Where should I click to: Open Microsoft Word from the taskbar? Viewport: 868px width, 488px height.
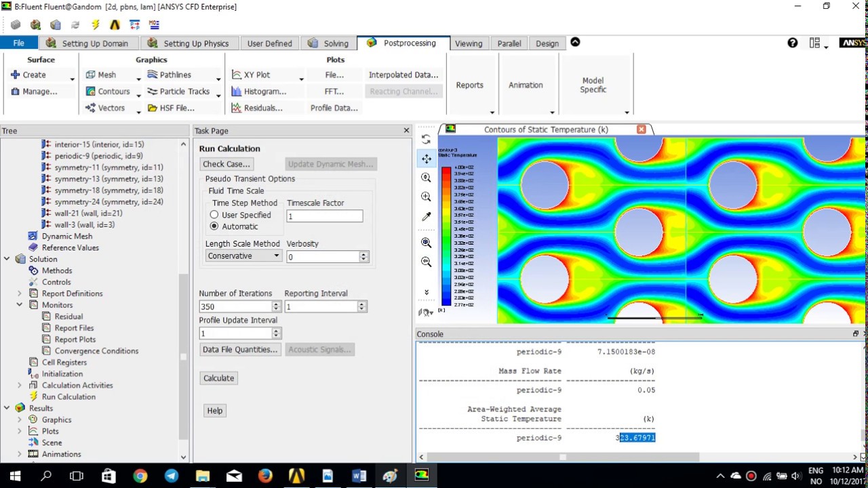click(359, 476)
